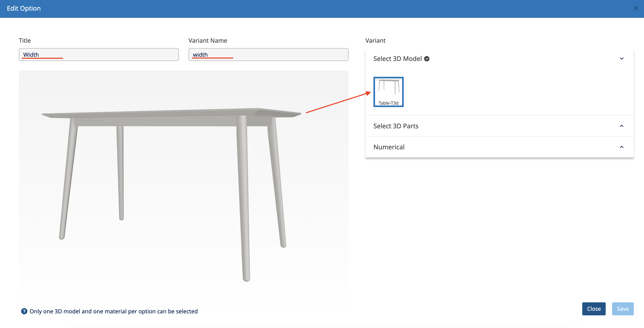The width and height of the screenshot is (644, 328).
Task: Open the Numerical header label
Action: [389, 147]
